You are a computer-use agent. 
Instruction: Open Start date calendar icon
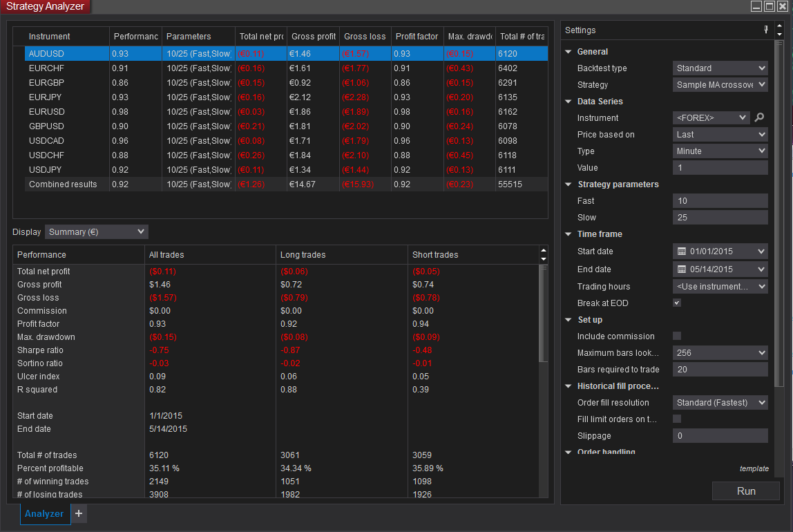coord(681,251)
